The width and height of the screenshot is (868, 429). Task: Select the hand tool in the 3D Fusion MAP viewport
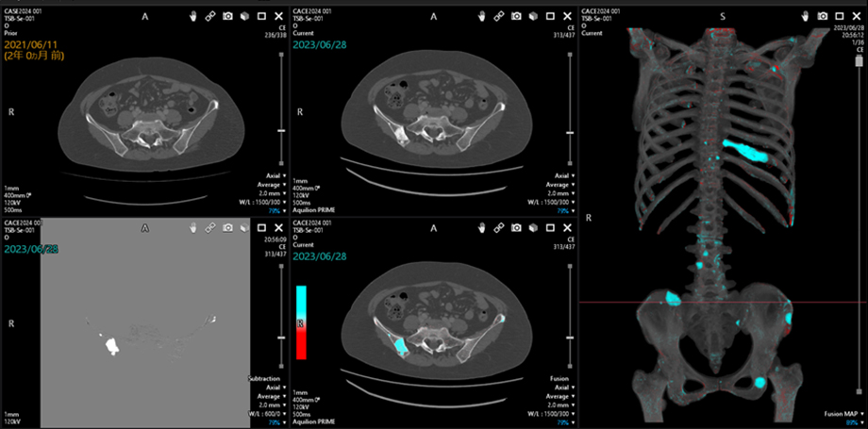pos(805,17)
